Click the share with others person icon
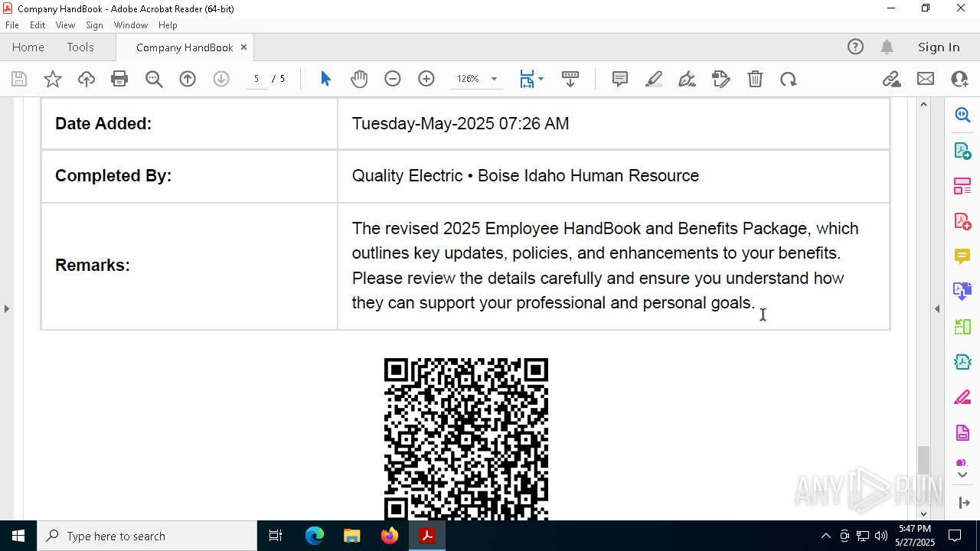Image resolution: width=980 pixels, height=551 pixels. point(959,79)
